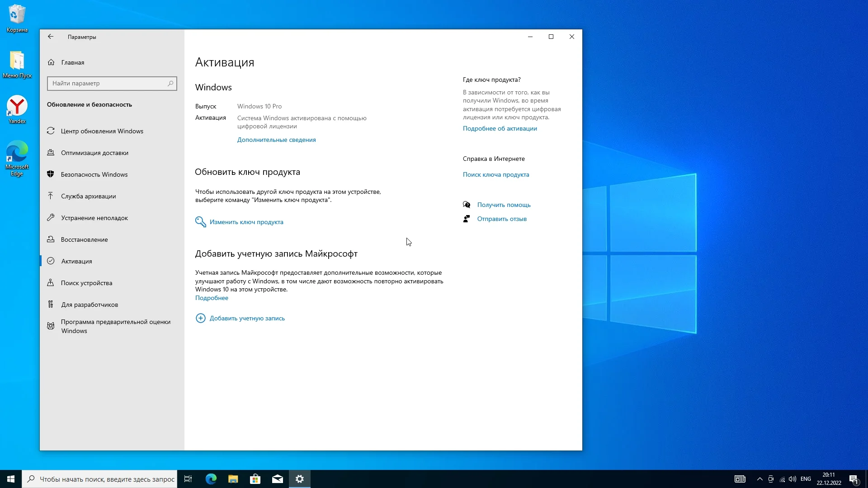Click the back arrow in Settings
The width and height of the screenshot is (868, 488).
click(51, 37)
